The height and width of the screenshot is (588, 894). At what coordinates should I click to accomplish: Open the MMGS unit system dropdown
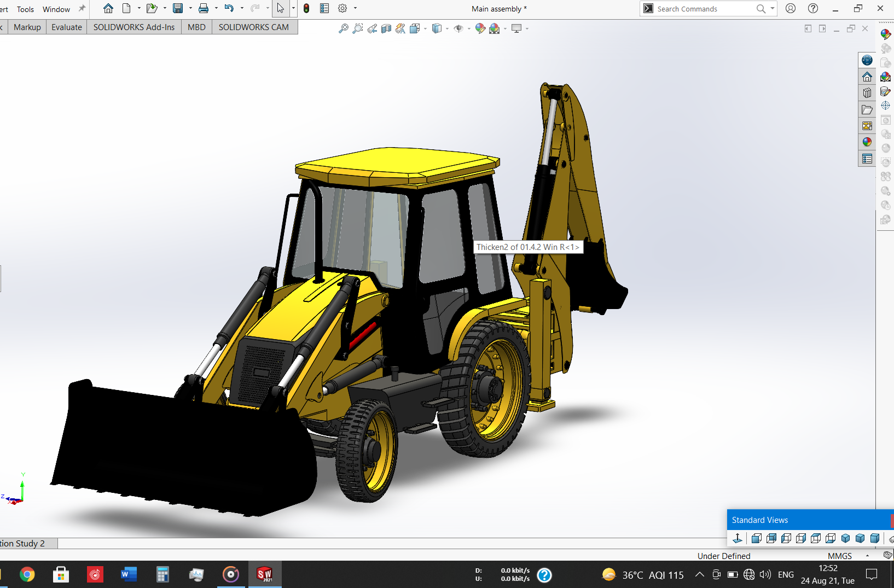848,556
